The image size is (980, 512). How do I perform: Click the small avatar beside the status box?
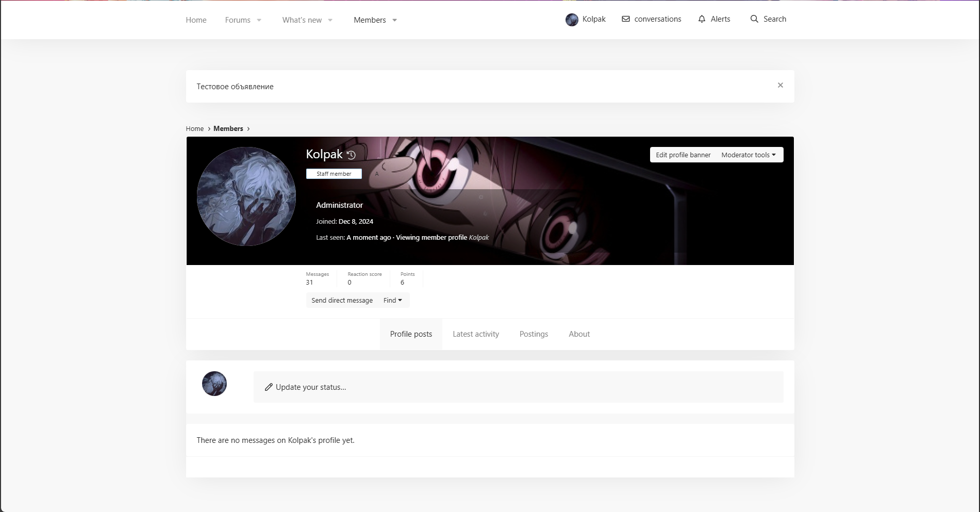pyautogui.click(x=214, y=384)
